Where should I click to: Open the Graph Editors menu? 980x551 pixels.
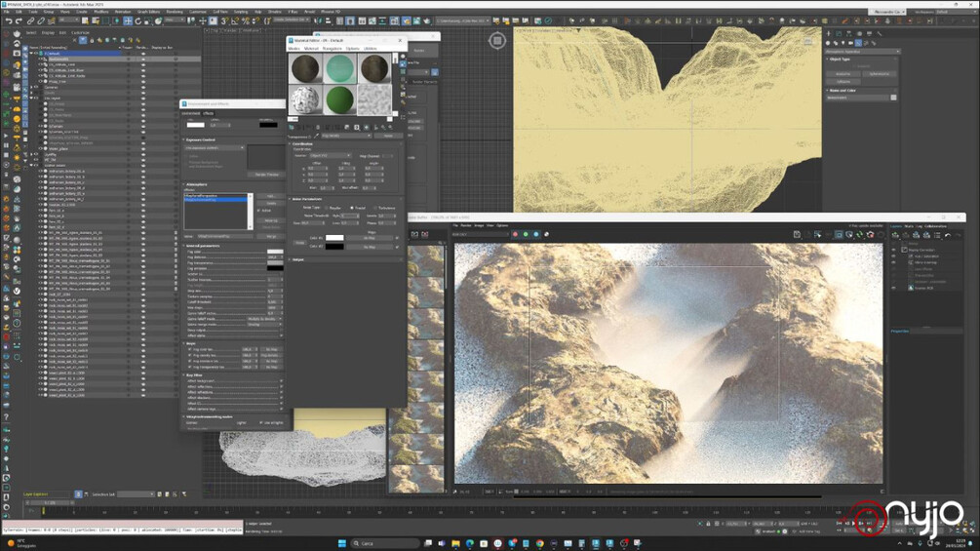pos(149,12)
